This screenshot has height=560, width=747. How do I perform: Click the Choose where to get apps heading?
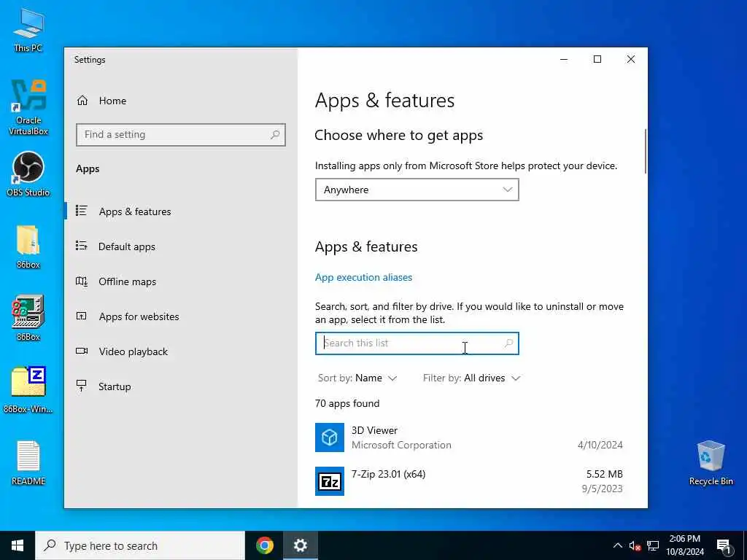click(399, 135)
